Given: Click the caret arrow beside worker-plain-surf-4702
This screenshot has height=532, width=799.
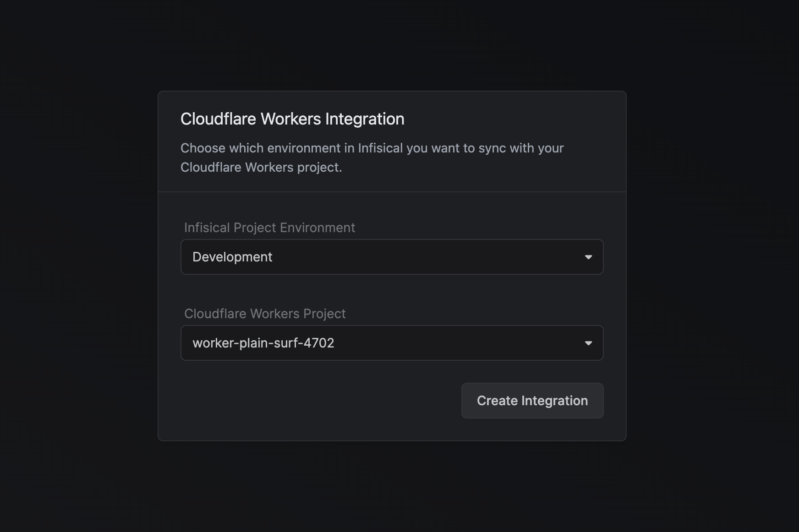Looking at the screenshot, I should 588,343.
